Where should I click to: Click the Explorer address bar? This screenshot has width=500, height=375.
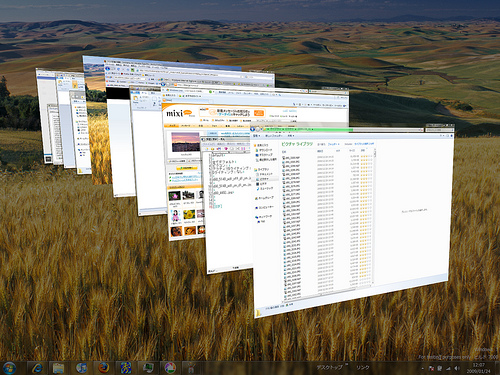343,130
